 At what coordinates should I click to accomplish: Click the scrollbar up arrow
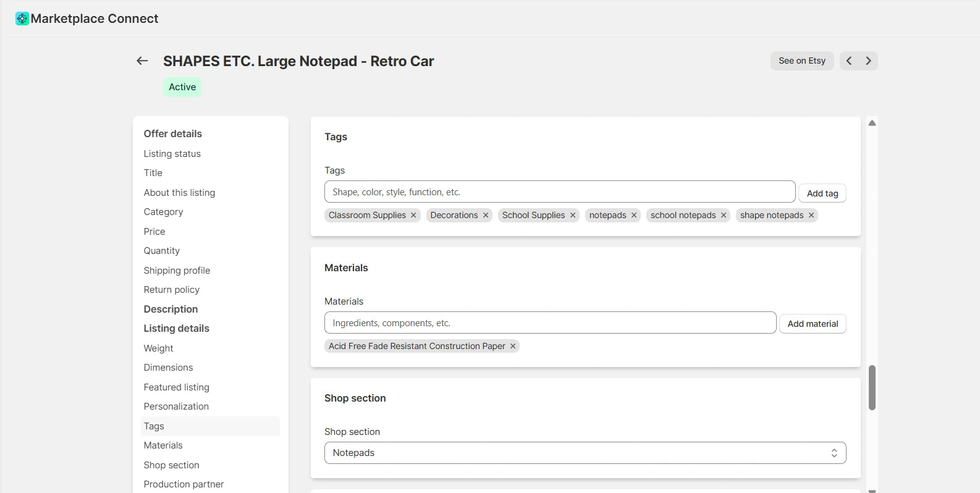click(x=872, y=123)
